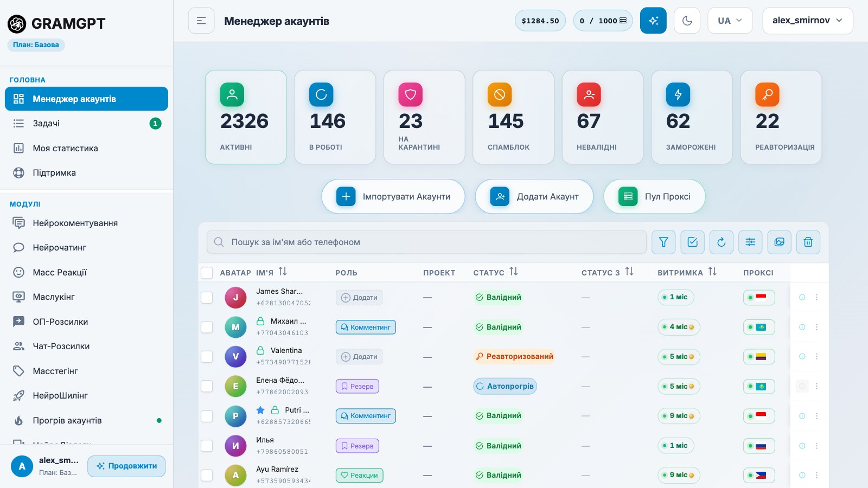Click the Продовжити plan button
The image size is (868, 488).
click(126, 466)
